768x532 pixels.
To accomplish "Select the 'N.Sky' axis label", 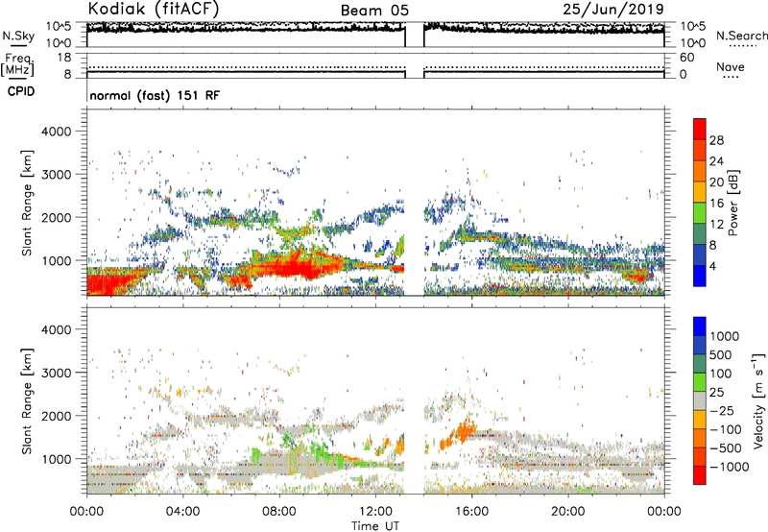I will [18, 36].
